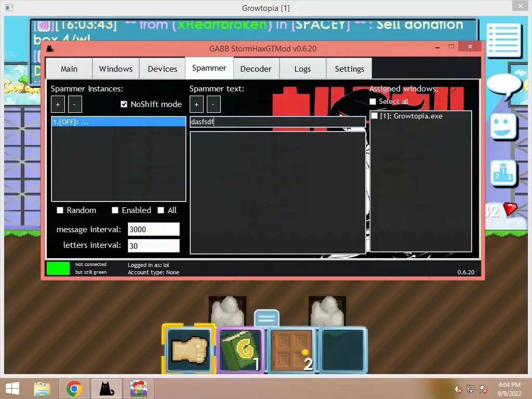Click the spammer text field containing dasfsdf
Viewport: 532px width, 399px height.
pyautogui.click(x=277, y=122)
